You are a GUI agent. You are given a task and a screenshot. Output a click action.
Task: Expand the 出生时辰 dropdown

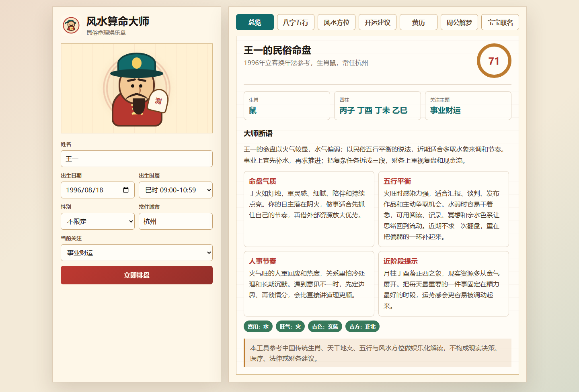[176, 190]
